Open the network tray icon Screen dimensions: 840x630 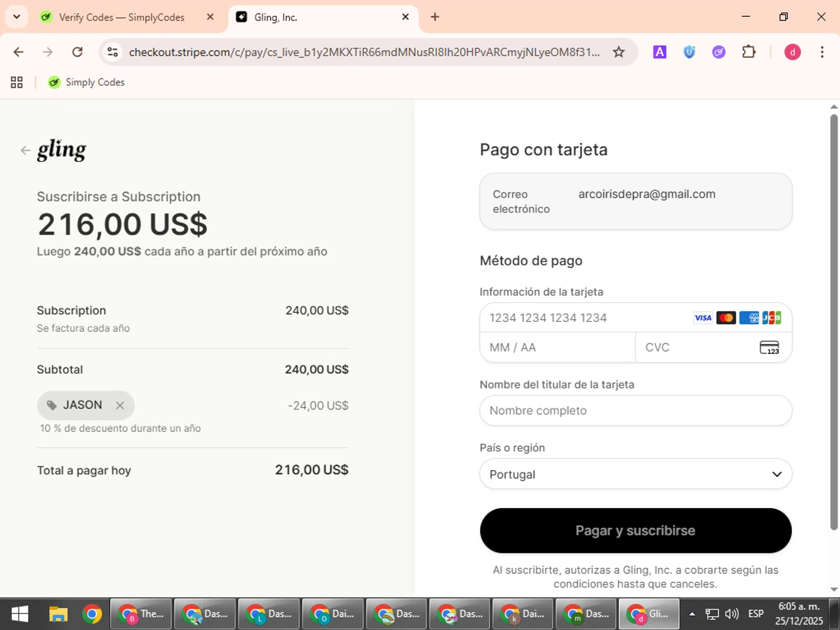[x=712, y=614]
